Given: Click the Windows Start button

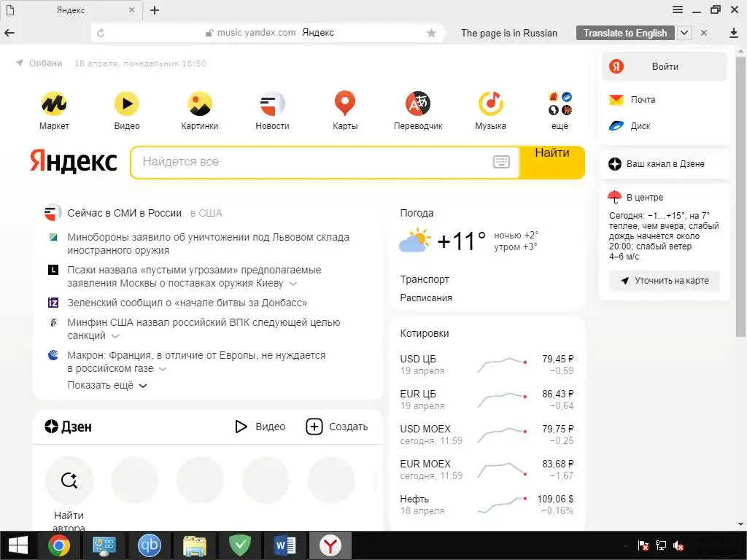Looking at the screenshot, I should pyautogui.click(x=18, y=545).
